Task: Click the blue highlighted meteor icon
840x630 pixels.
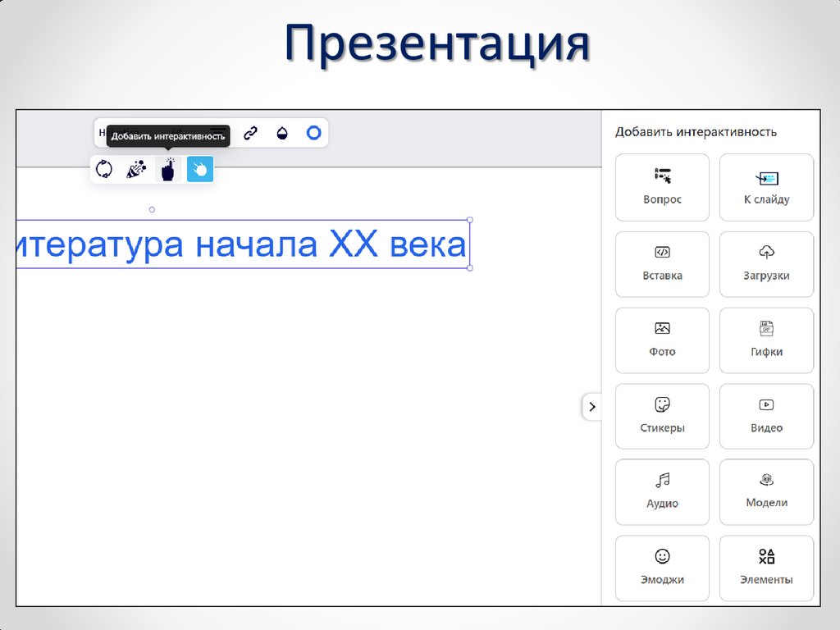Action: 200,169
